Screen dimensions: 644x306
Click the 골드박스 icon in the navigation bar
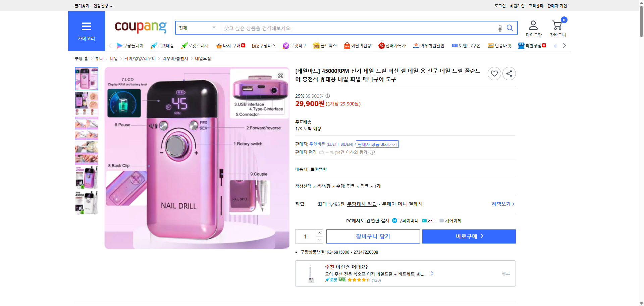(316, 45)
